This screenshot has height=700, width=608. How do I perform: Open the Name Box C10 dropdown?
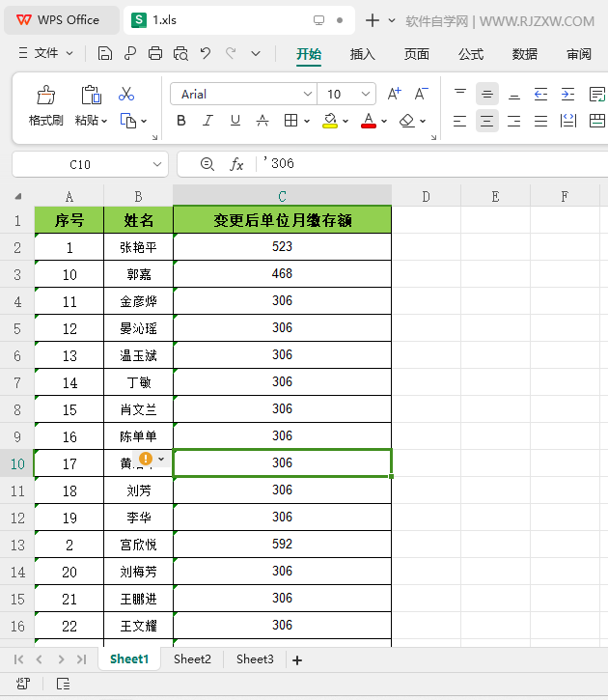157,164
